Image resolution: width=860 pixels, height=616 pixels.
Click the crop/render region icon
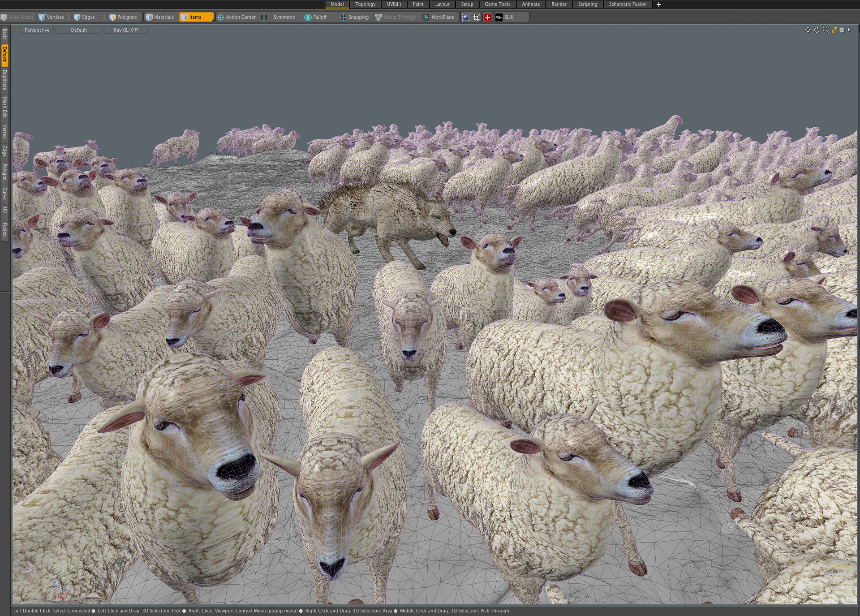pos(477,17)
